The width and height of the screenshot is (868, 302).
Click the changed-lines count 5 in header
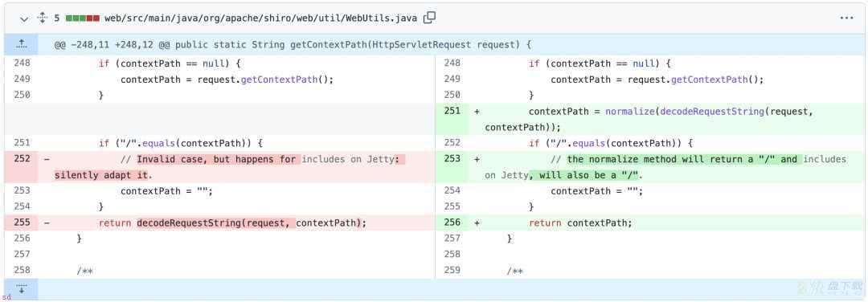point(56,18)
